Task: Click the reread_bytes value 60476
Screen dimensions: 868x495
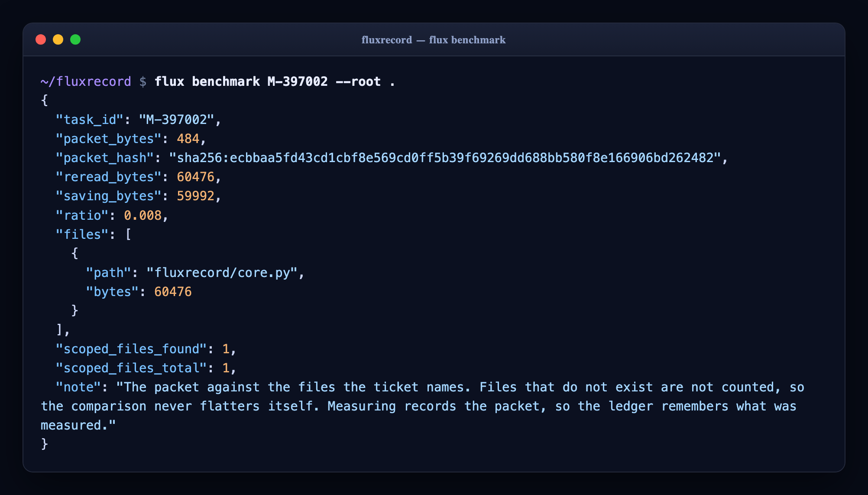Action: pyautogui.click(x=195, y=177)
